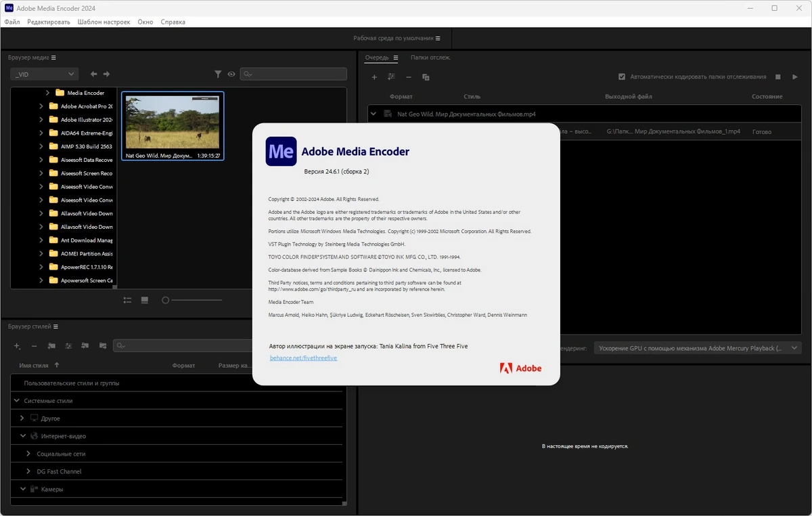Switch media browser to thumbnail view
Screen dimensions: 812x516
click(x=144, y=300)
